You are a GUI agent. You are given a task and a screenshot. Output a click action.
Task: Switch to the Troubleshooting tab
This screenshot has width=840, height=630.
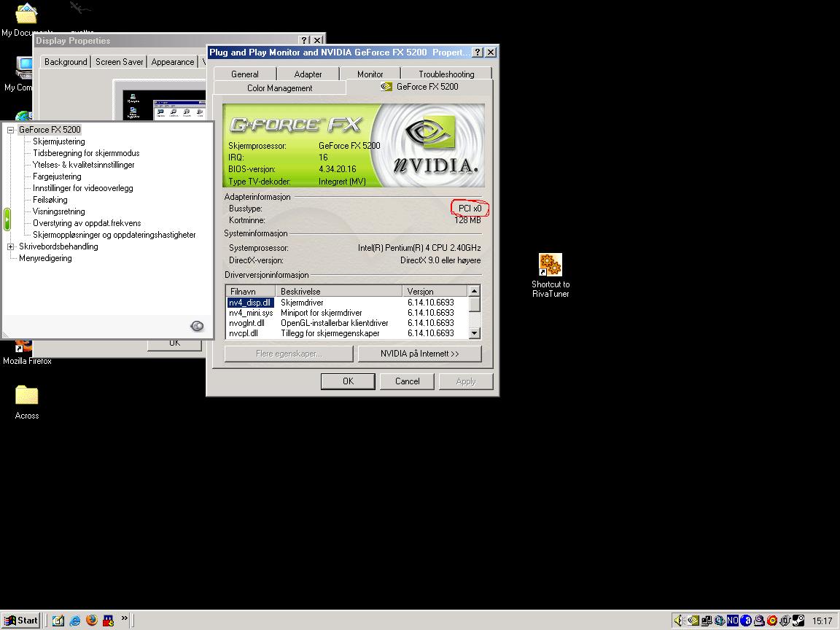[x=446, y=74]
